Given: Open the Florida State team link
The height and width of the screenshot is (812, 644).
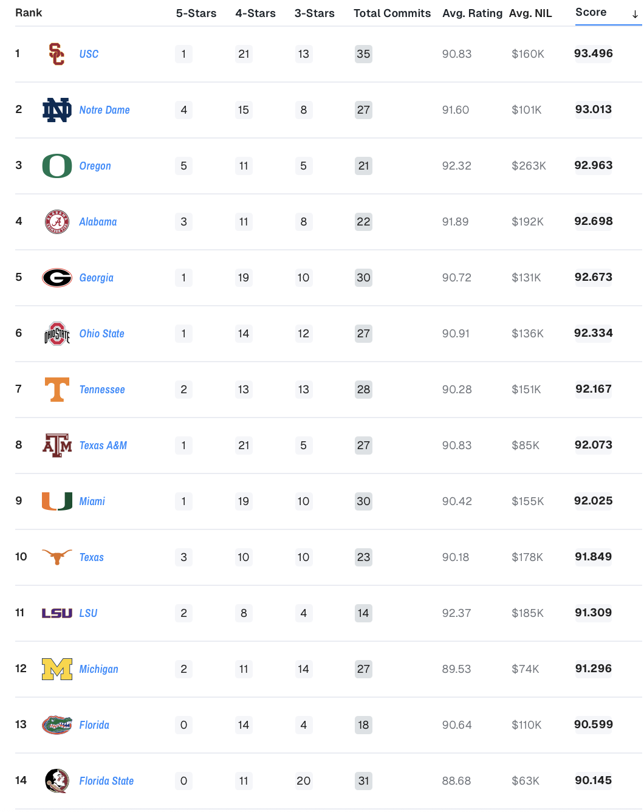Looking at the screenshot, I should pos(106,781).
